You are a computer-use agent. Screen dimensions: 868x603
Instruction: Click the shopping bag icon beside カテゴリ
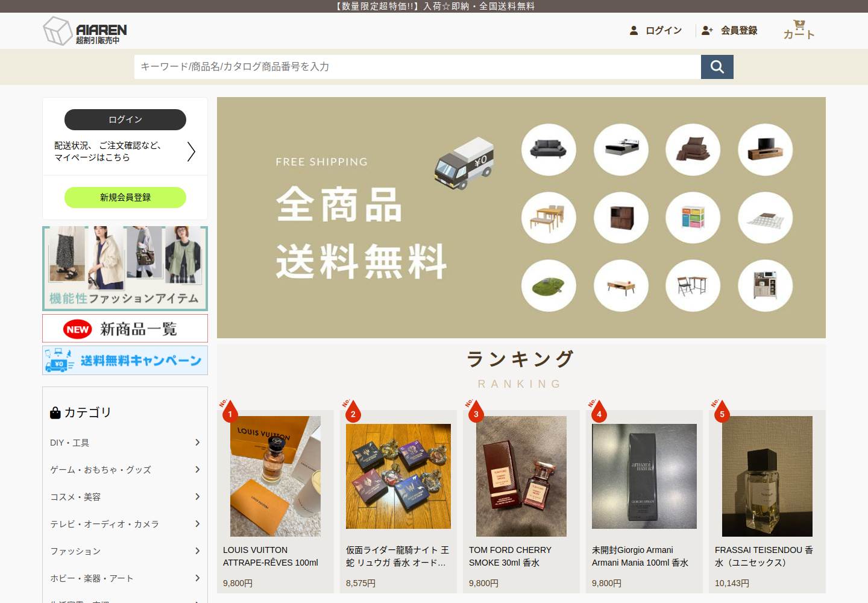(55, 412)
